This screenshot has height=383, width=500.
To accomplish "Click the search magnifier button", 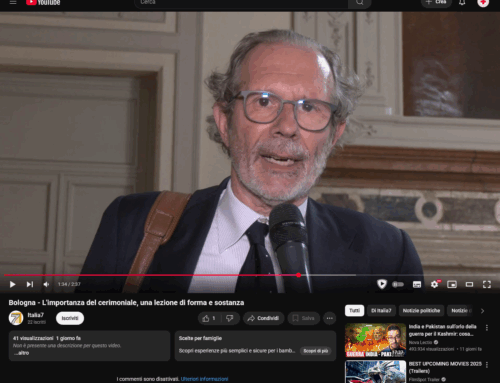I will point(359,3).
